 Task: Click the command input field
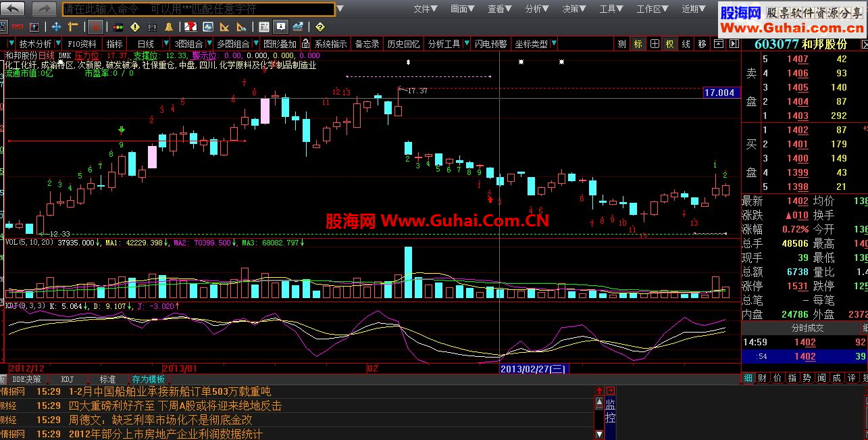[199, 9]
